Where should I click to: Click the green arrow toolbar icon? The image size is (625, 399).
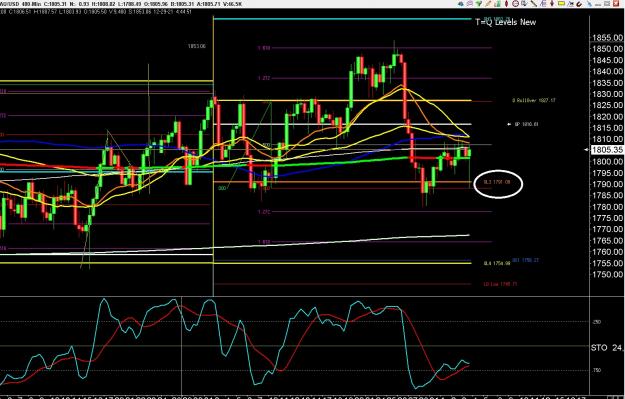click(479, 4)
